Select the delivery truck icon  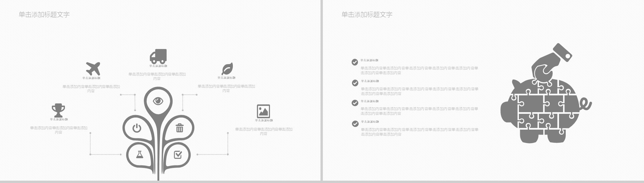(x=158, y=56)
